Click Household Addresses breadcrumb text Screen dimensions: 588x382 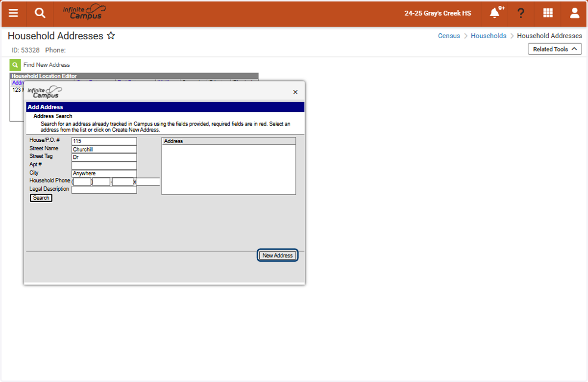549,36
